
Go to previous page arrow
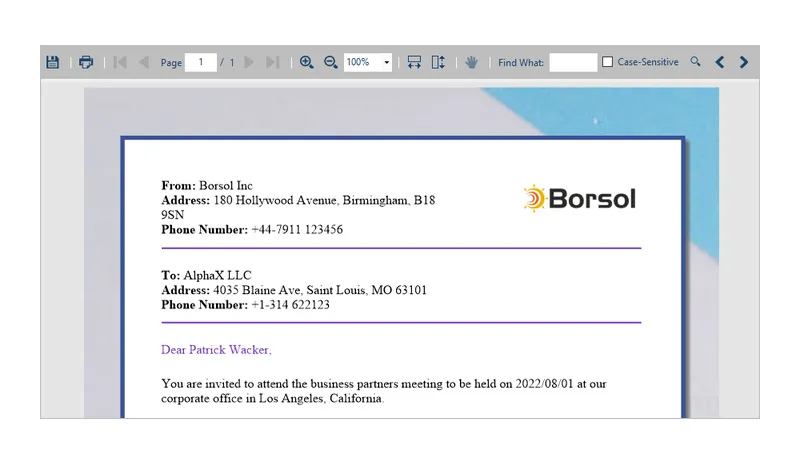[x=144, y=62]
